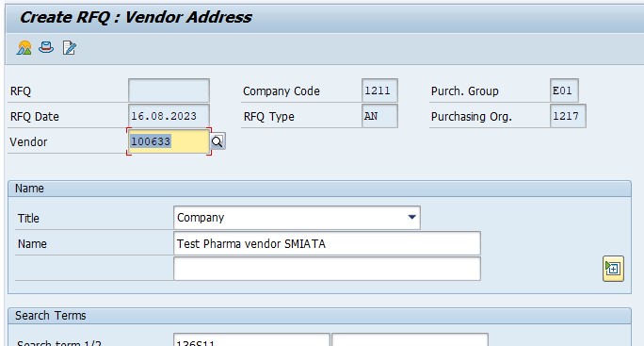
Task: Click the empty Search term 2 field
Action: click(x=410, y=340)
